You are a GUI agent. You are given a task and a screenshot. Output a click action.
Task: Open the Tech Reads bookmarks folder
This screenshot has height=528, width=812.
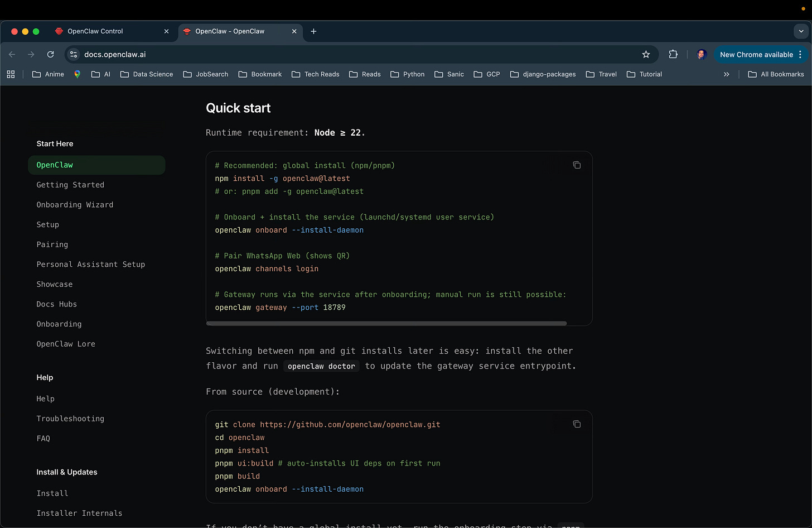point(315,74)
